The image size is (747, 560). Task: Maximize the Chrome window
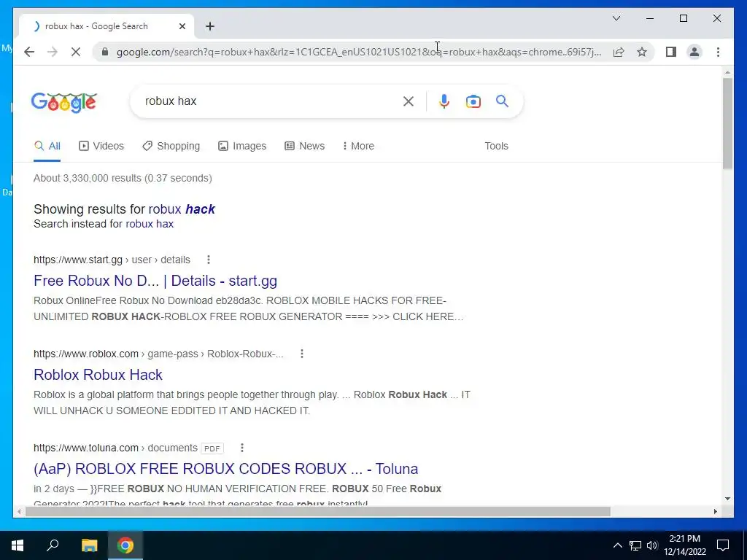(x=684, y=18)
